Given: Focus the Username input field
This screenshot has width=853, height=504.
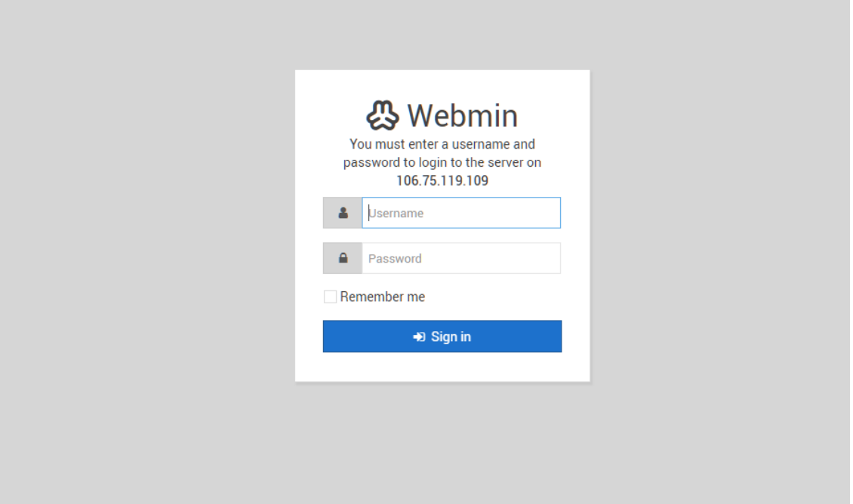Looking at the screenshot, I should click(460, 213).
